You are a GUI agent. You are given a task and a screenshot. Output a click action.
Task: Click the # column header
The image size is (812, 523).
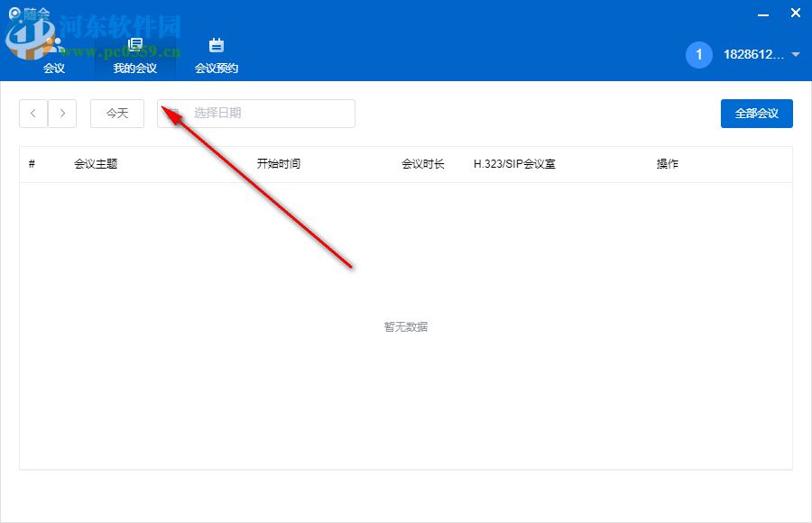(x=32, y=164)
